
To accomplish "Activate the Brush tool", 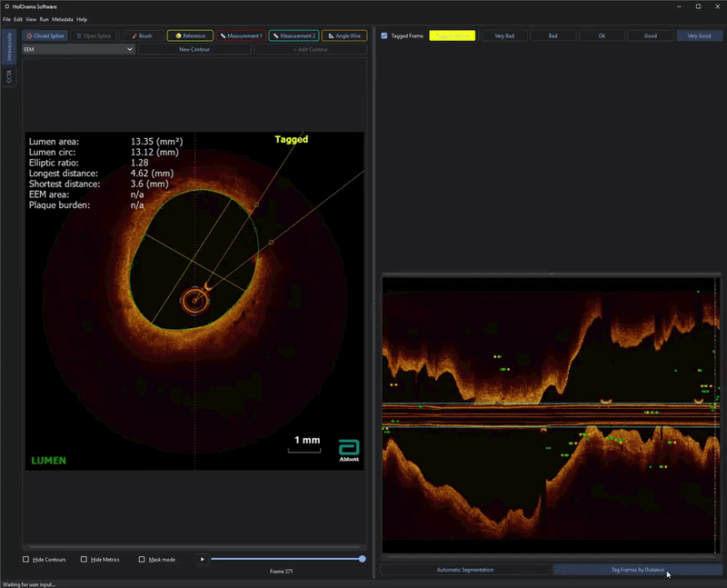I will [142, 35].
